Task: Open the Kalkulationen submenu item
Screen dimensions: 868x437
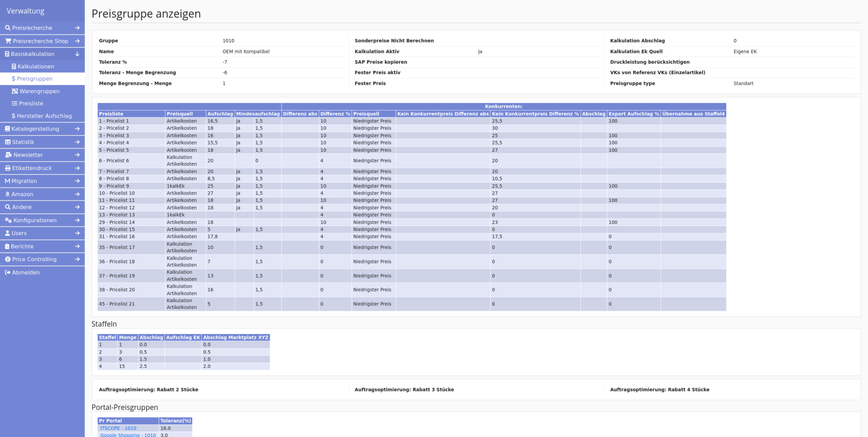Action: coord(42,66)
